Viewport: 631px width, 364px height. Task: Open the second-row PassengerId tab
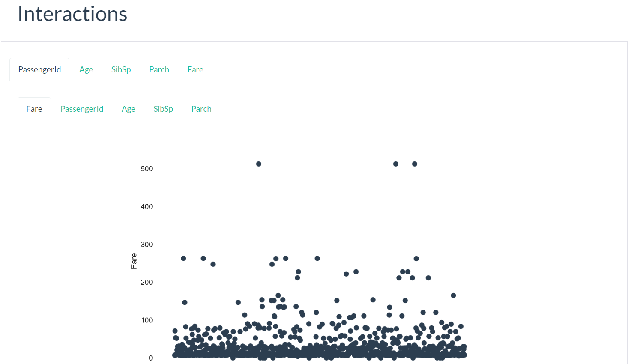tap(82, 109)
